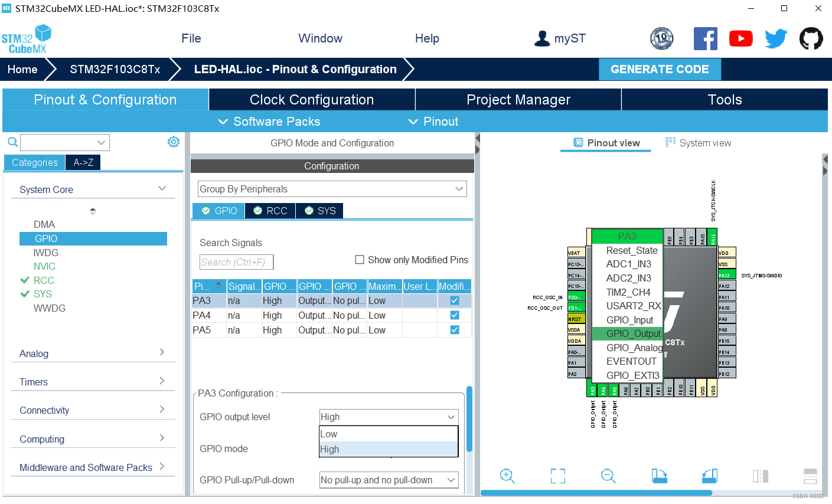This screenshot has width=832, height=504.
Task: Open the Facebook icon link
Action: [x=706, y=39]
